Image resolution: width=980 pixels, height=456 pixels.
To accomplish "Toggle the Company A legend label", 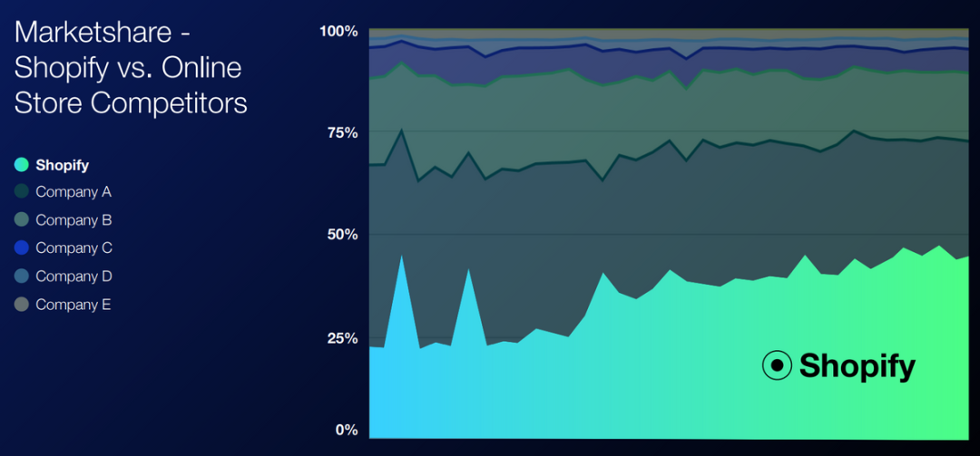I will pos(73,192).
